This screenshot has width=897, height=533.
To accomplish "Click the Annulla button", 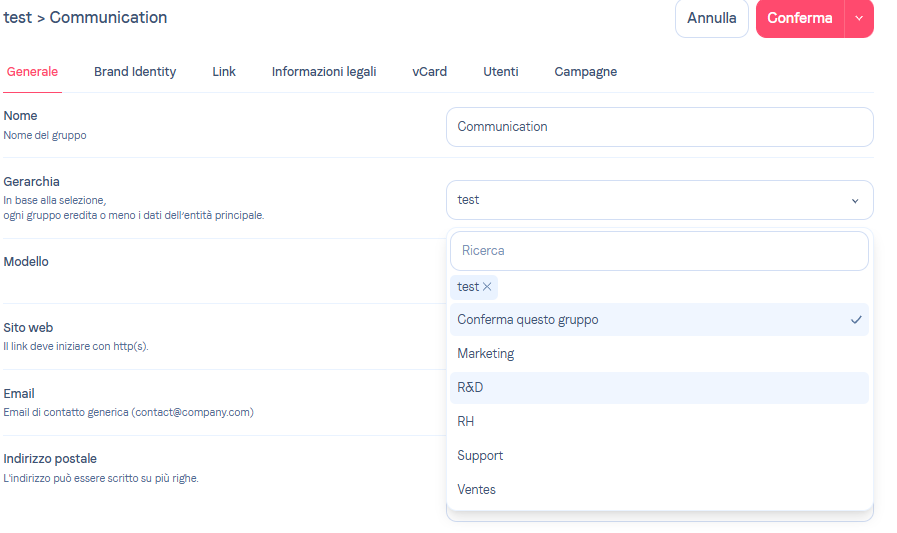I will (x=712, y=18).
